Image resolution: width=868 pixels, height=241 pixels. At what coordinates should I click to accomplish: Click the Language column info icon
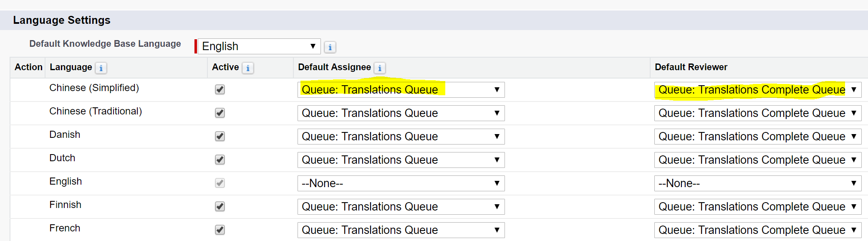pos(101,68)
